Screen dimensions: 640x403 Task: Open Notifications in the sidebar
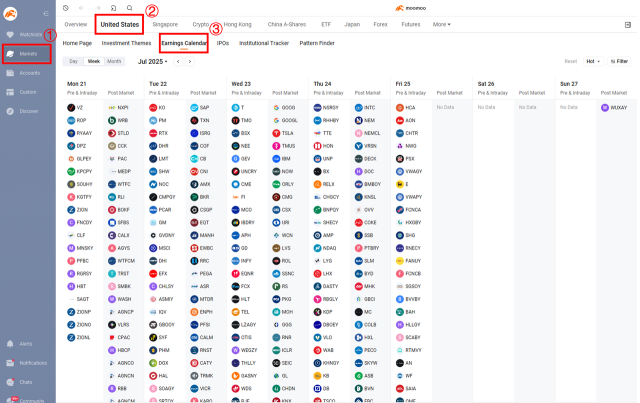click(27, 363)
